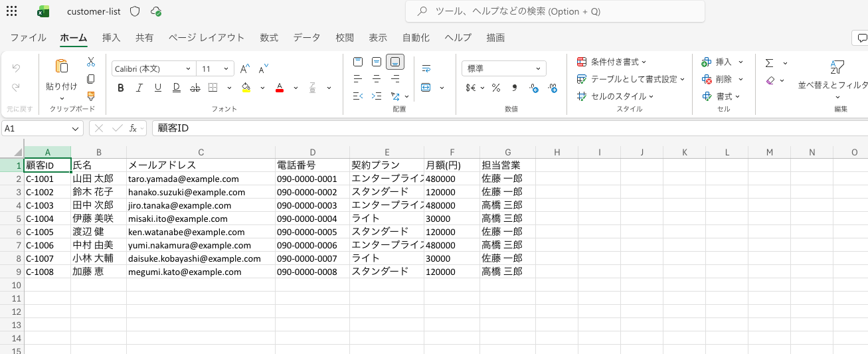The width and height of the screenshot is (868, 354).
Task: Click the search box ツール、ヘルプなどの検索
Action: (555, 11)
